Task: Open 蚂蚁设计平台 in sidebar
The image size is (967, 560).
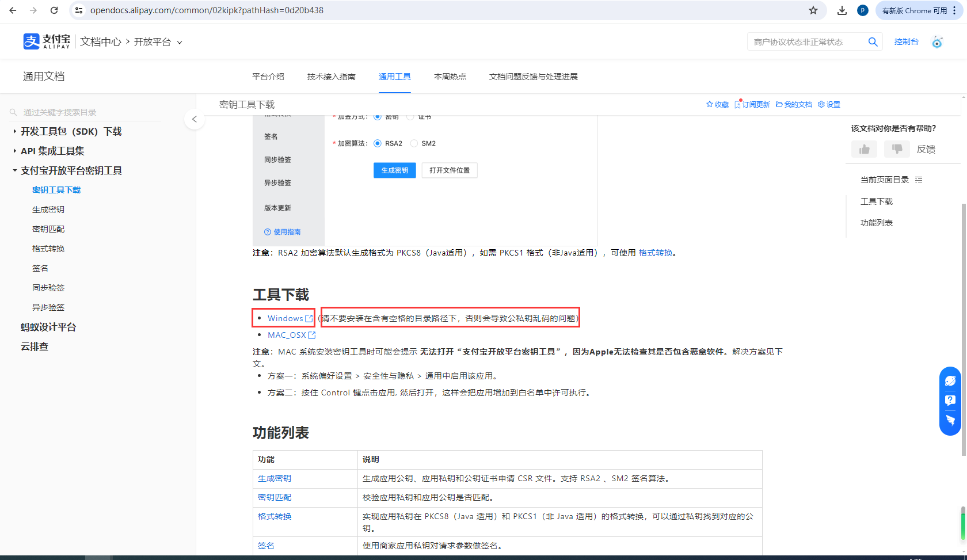Action: (48, 327)
